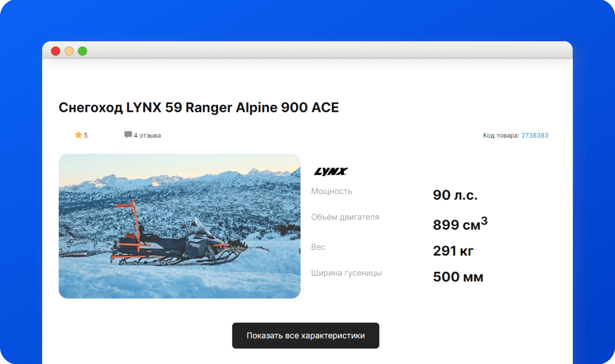Open the snowmobile product photo
The height and width of the screenshot is (364, 615).
pyautogui.click(x=179, y=226)
